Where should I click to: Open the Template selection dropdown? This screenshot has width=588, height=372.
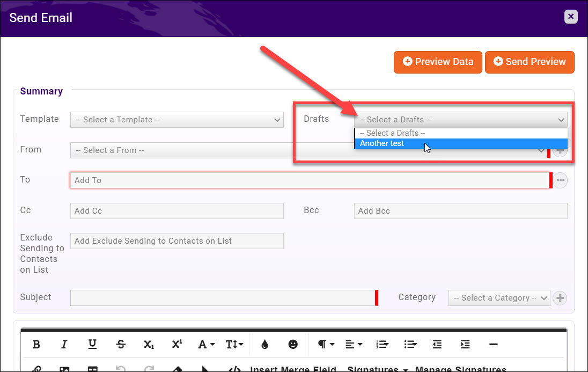tap(177, 119)
